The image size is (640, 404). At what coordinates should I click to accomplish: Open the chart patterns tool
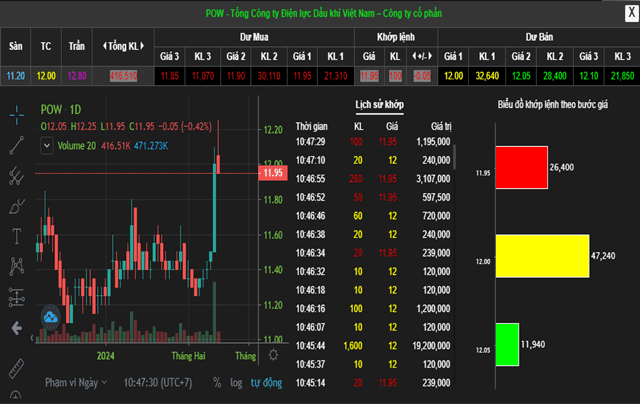pos(17,266)
